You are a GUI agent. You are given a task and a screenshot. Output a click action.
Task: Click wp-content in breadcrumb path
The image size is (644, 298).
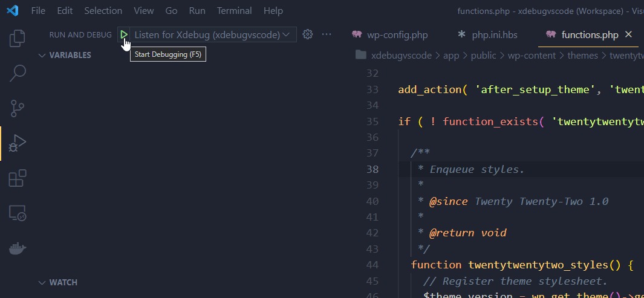[532, 56]
